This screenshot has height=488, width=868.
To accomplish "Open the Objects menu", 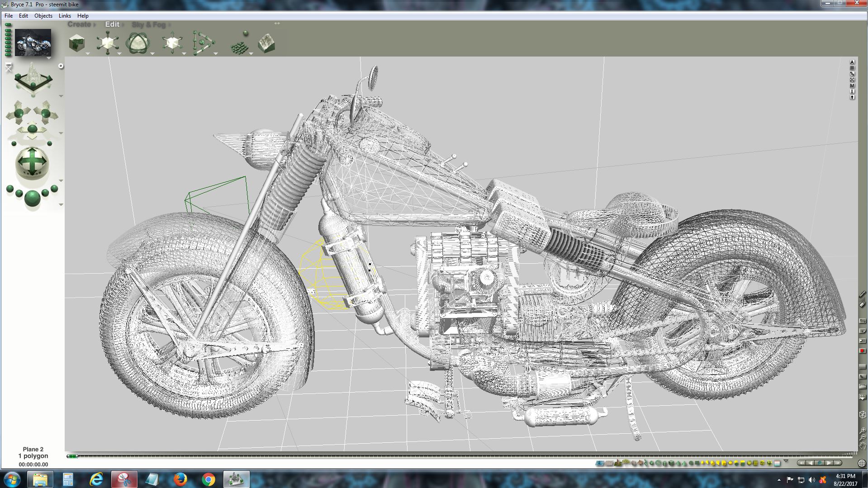I will click(x=43, y=15).
